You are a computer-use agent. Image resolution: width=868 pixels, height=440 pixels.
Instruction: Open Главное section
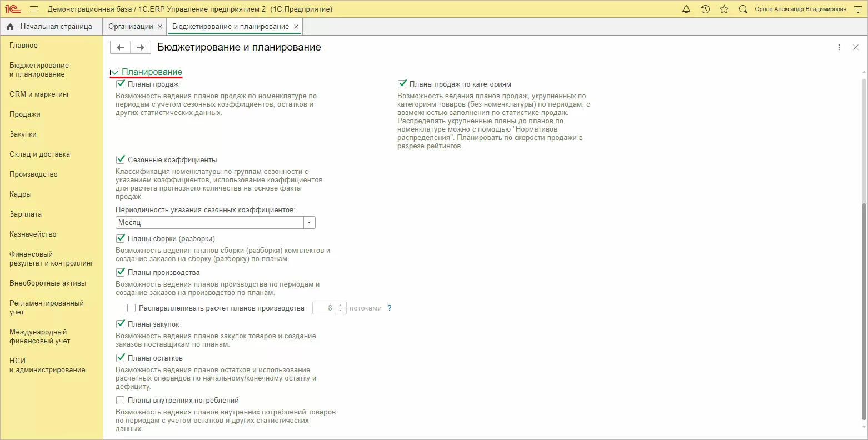coord(24,46)
